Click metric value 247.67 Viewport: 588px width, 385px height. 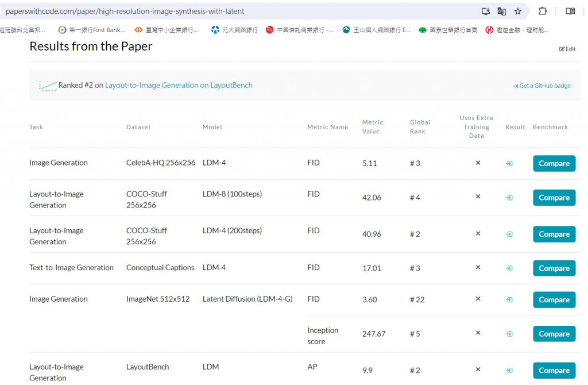tap(374, 334)
